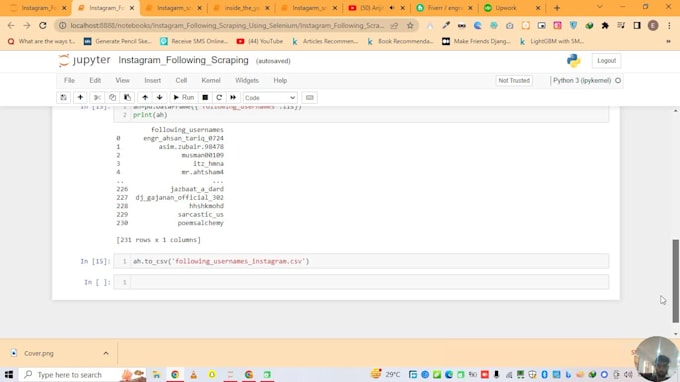Click the print(ah) code line
This screenshot has height=382, width=680.
tap(150, 115)
